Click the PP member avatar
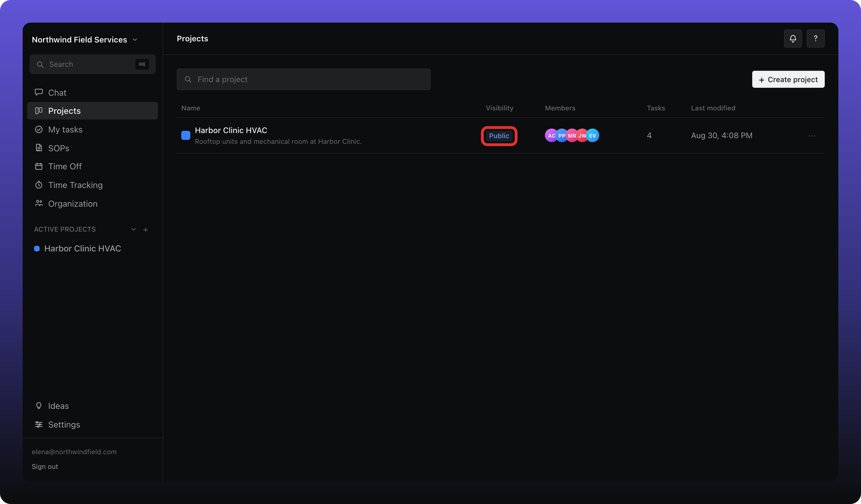 (x=561, y=136)
